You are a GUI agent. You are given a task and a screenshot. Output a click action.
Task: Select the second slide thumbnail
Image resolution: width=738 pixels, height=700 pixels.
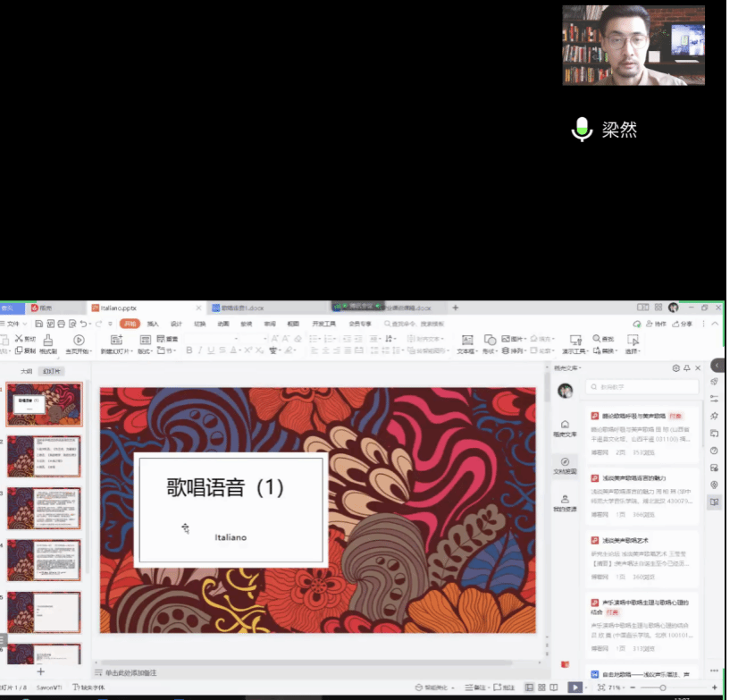coord(44,456)
